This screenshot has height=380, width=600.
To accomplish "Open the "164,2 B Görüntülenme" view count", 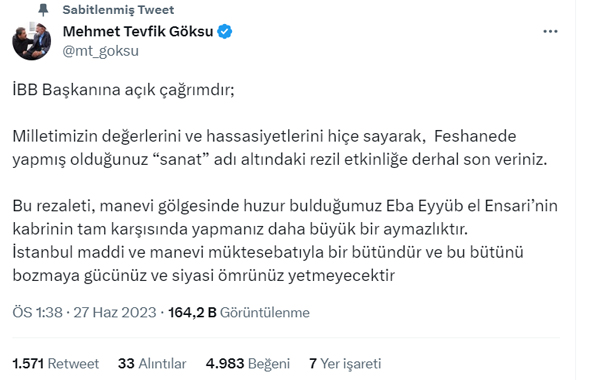I will pyautogui.click(x=239, y=313).
